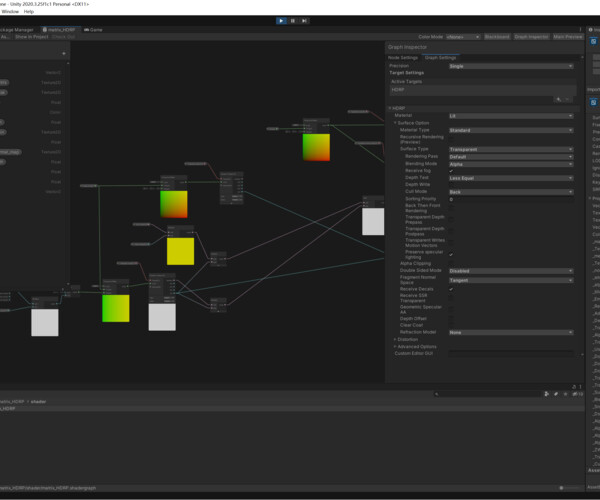Image resolution: width=600 pixels, height=500 pixels.
Task: Click the yellow node preview thumbnail
Action: point(180,251)
